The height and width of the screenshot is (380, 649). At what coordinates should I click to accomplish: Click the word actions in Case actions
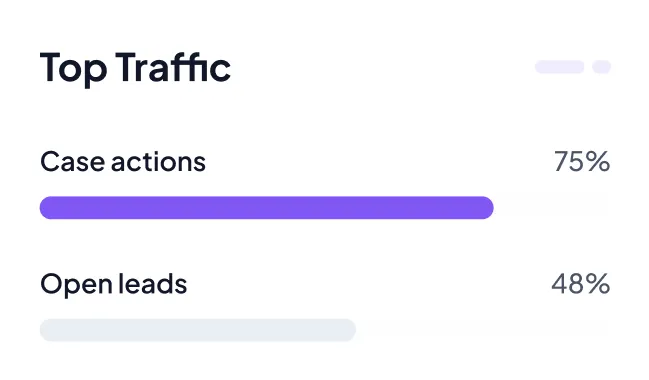coord(158,161)
